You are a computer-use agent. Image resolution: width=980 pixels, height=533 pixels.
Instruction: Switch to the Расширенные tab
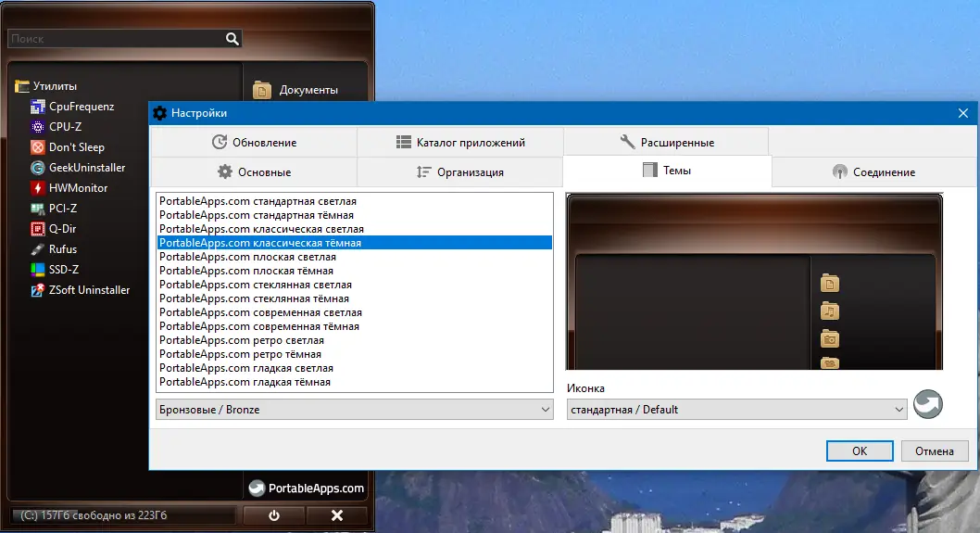point(666,143)
